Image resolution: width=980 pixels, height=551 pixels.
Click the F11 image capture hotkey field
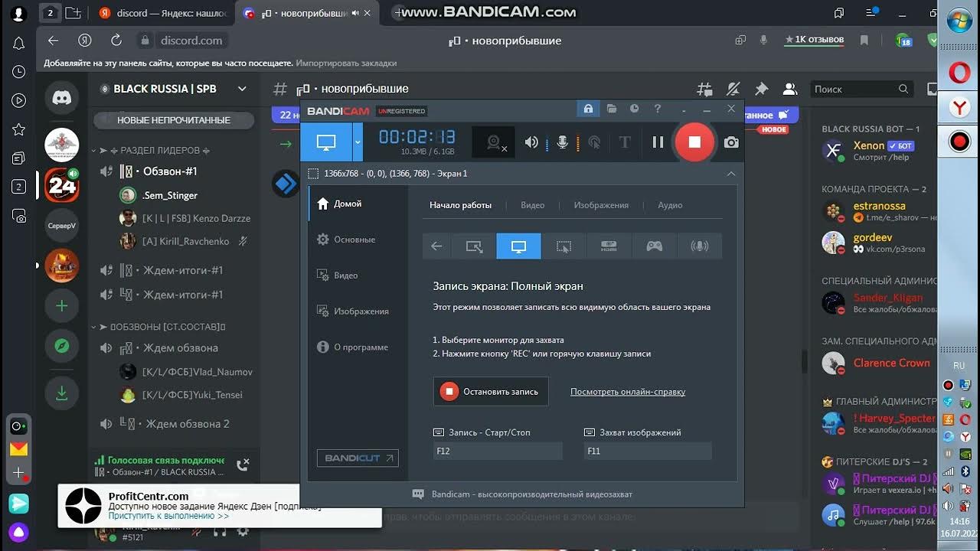tap(648, 451)
